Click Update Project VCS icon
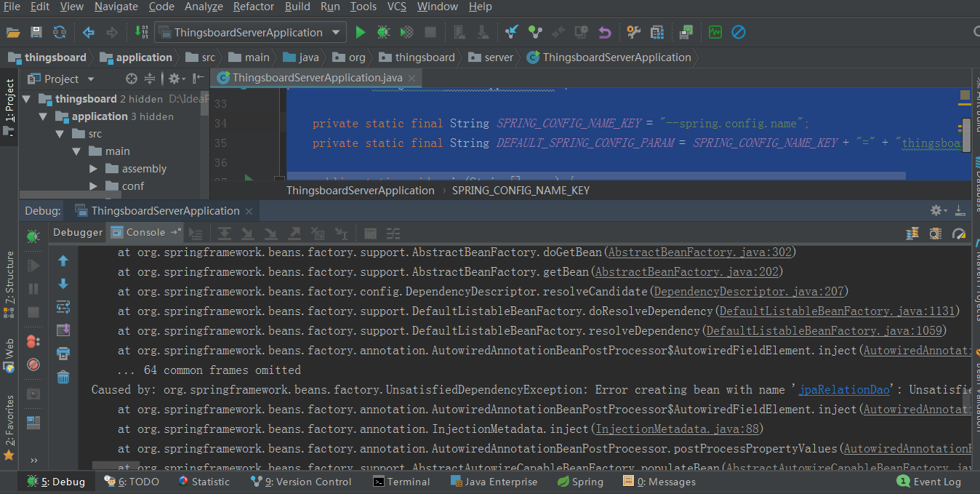 pos(512,32)
